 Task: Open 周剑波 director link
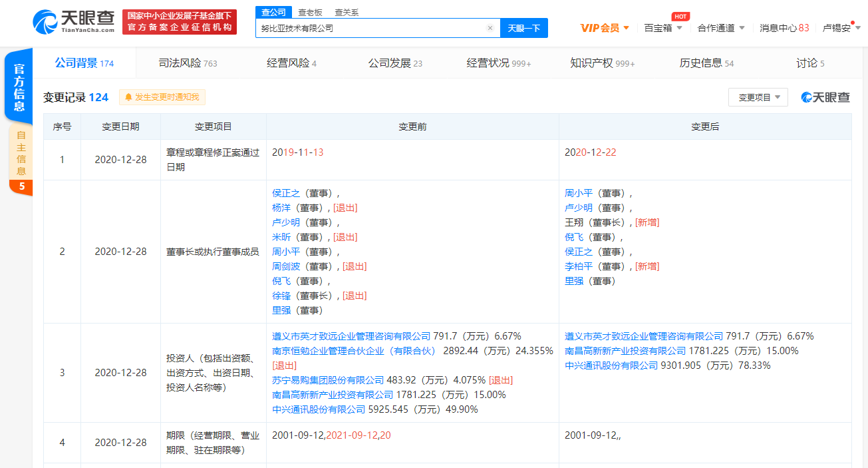(286, 266)
